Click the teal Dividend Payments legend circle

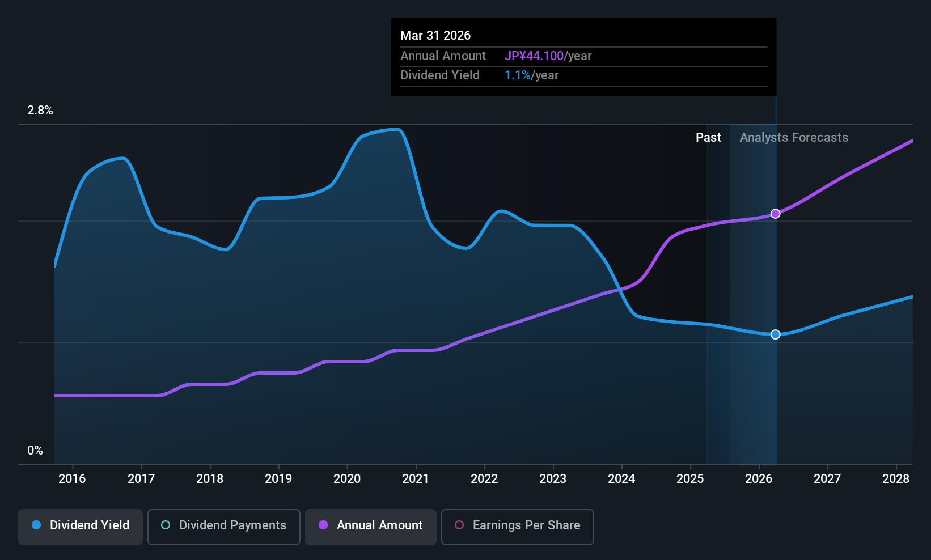pos(166,525)
